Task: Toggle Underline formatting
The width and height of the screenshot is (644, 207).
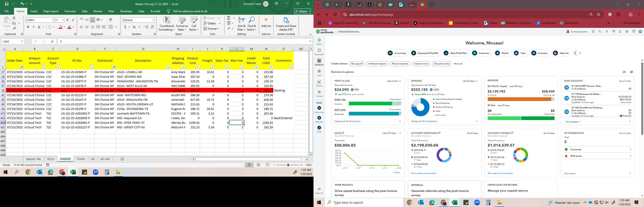Action: point(39,27)
